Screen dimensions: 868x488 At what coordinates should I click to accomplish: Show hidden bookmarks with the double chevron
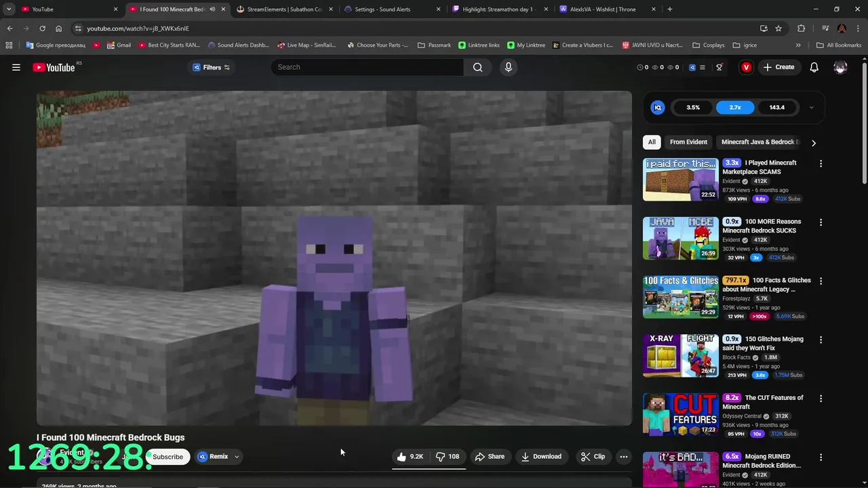tap(798, 45)
